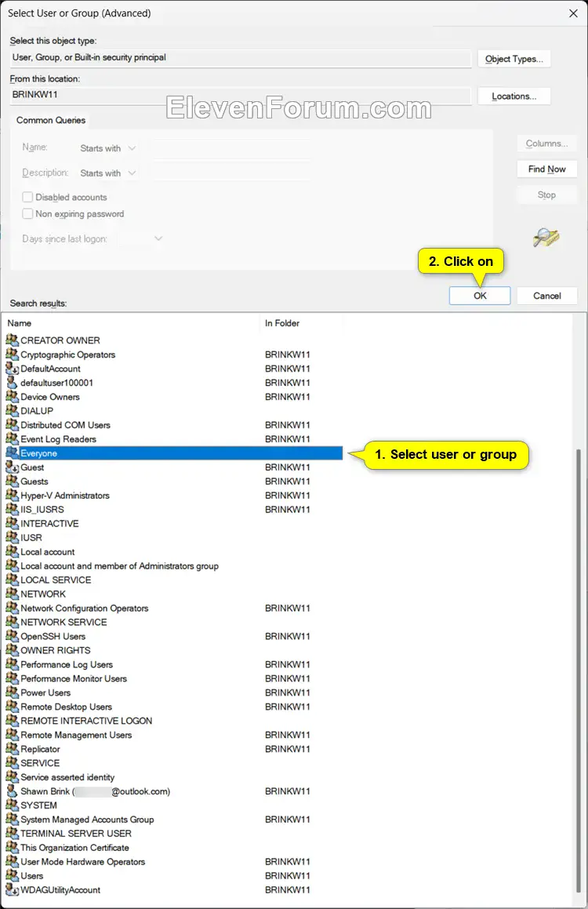Select Remote Desktop Users
This screenshot has width=588, height=909.
tap(66, 707)
